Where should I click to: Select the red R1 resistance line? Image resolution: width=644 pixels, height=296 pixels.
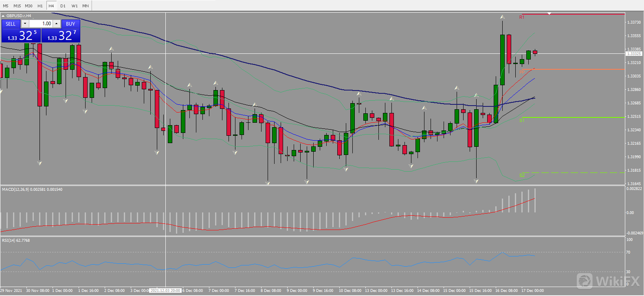[x=578, y=14]
